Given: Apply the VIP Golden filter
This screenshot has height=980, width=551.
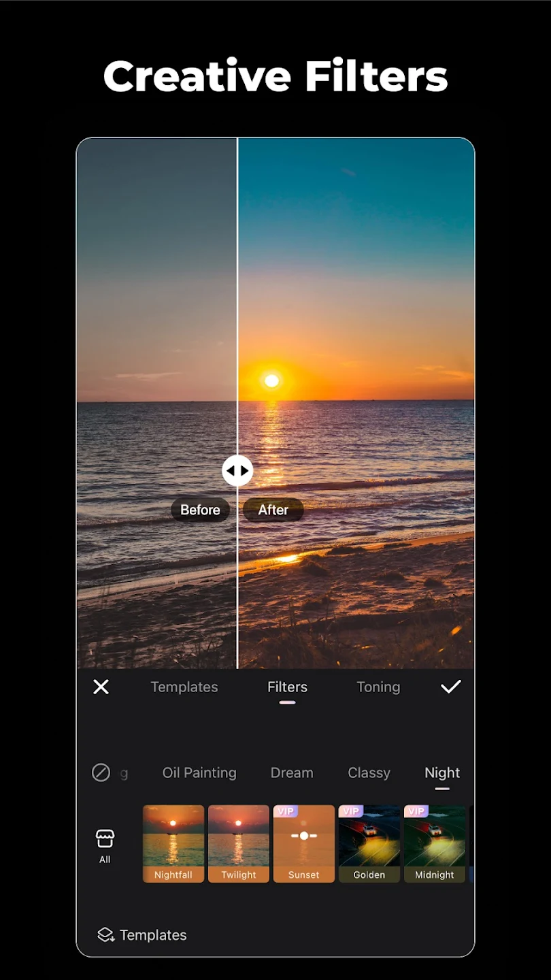Looking at the screenshot, I should [x=369, y=844].
